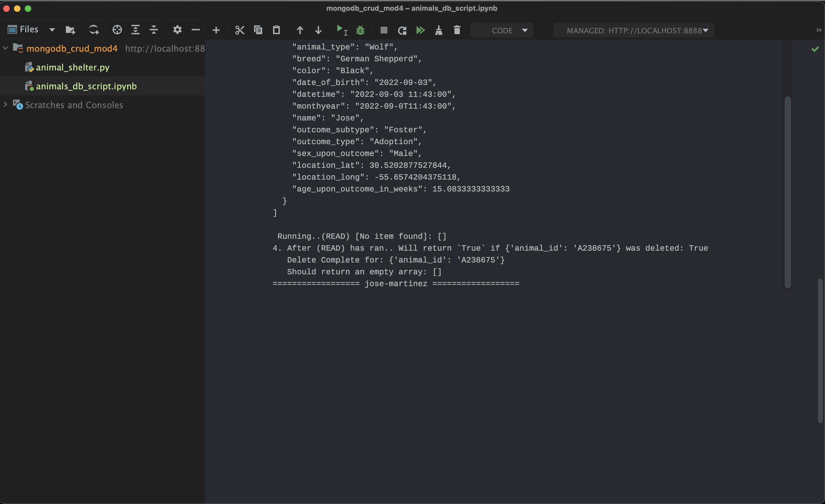This screenshot has height=504, width=825.
Task: Move the current cell up
Action: pos(300,30)
